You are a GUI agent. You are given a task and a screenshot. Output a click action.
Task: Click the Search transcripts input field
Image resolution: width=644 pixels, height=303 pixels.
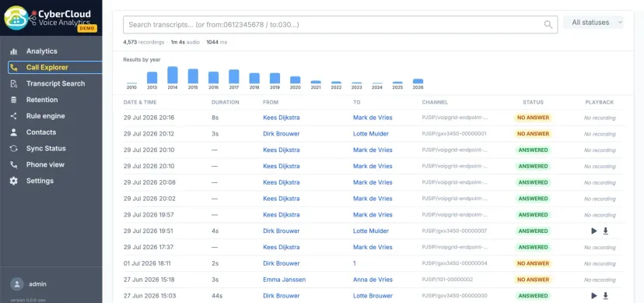340,25
